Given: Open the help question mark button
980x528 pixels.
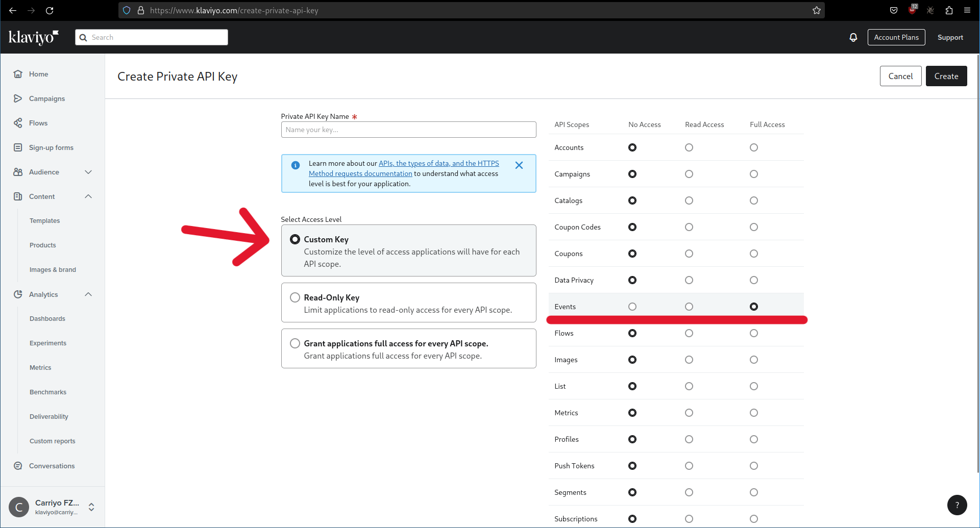Looking at the screenshot, I should pyautogui.click(x=957, y=505).
